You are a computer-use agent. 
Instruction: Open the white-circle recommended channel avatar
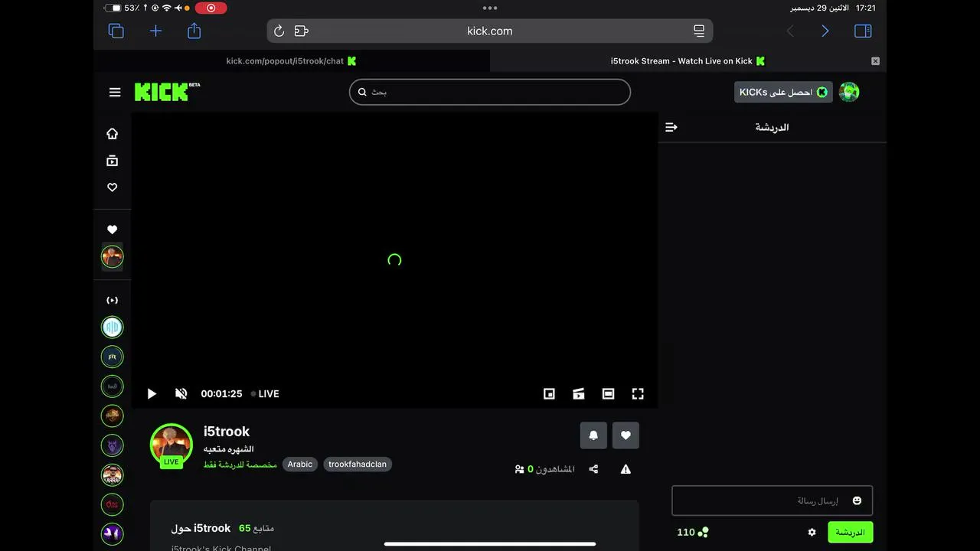[x=113, y=327]
